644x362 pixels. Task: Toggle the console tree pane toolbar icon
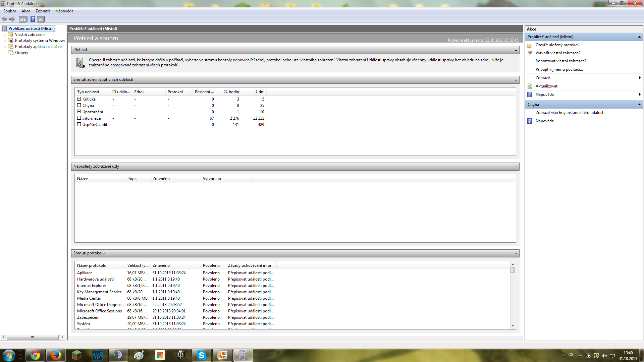coord(22,19)
